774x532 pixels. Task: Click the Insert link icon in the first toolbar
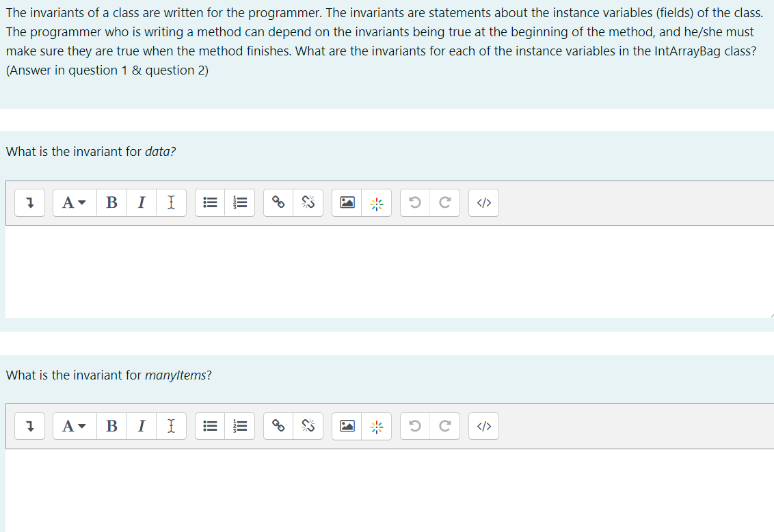278,202
